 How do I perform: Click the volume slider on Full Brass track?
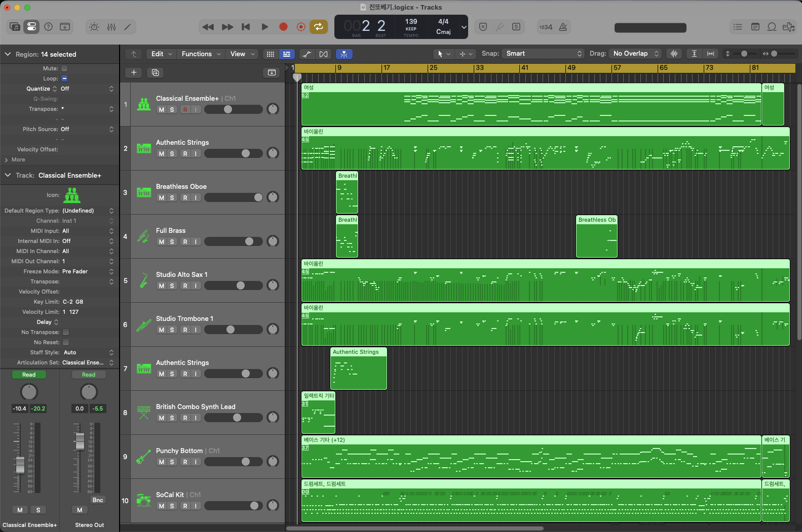[233, 242]
